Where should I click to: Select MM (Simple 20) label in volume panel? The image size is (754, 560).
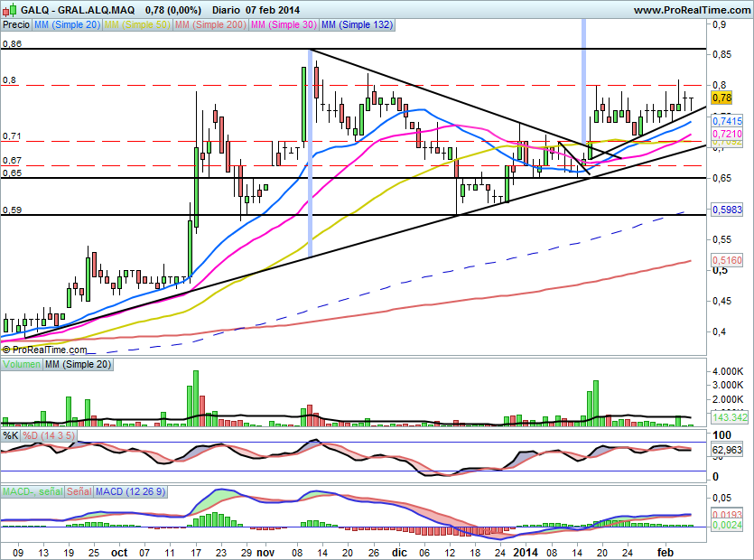tap(78, 364)
